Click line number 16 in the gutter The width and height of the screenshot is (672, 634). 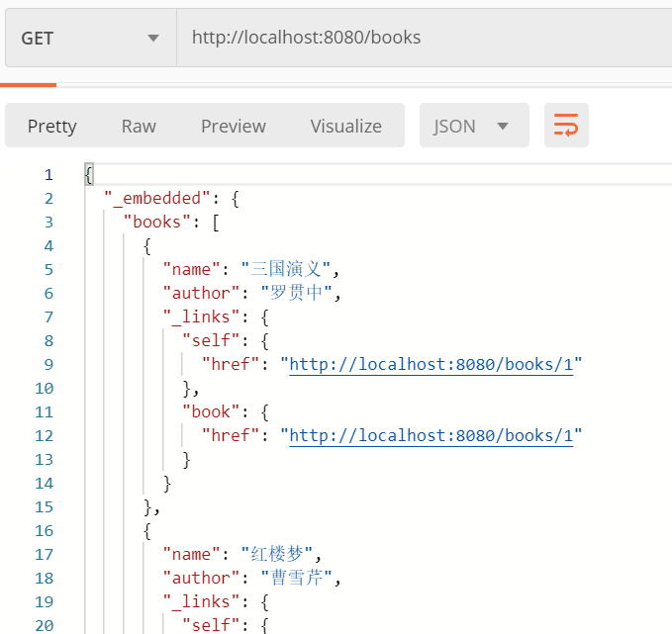44,530
